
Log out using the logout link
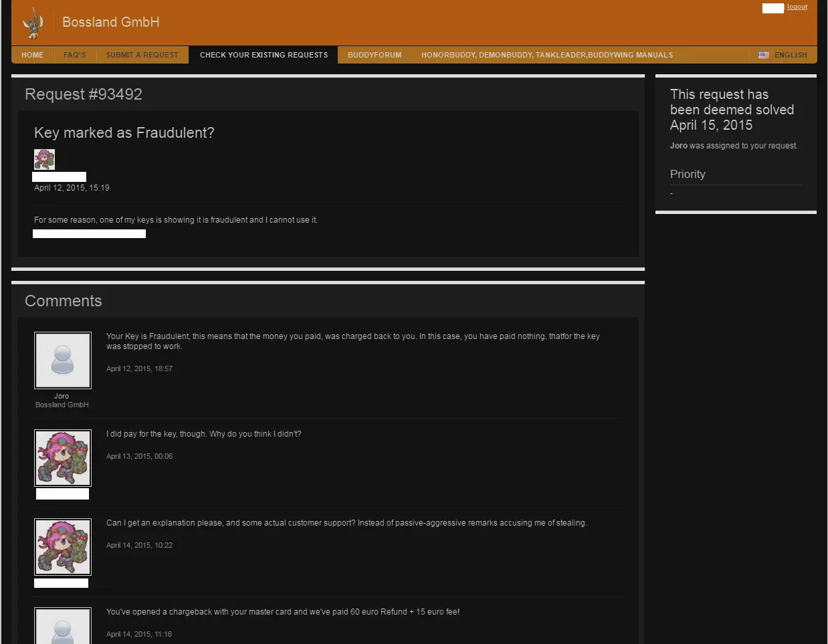[797, 7]
